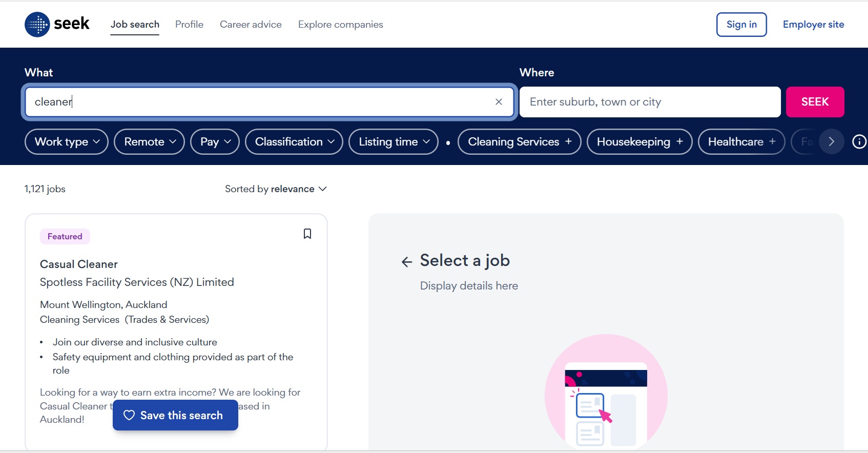Image resolution: width=868 pixels, height=453 pixels.
Task: Open the Listing time dropdown
Action: [x=393, y=142]
